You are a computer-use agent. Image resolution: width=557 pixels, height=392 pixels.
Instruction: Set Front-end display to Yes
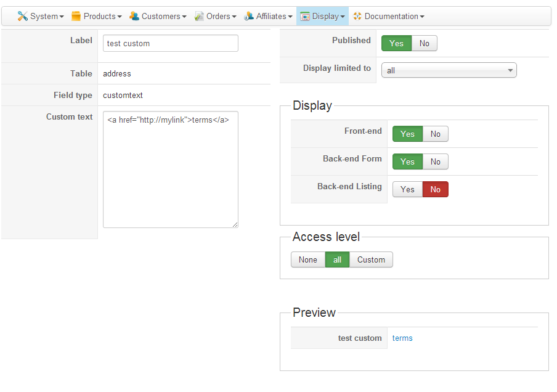click(407, 134)
